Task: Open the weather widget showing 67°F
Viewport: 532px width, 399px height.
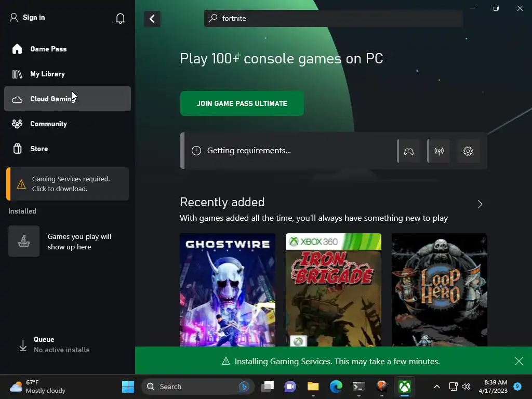Action: click(37, 387)
